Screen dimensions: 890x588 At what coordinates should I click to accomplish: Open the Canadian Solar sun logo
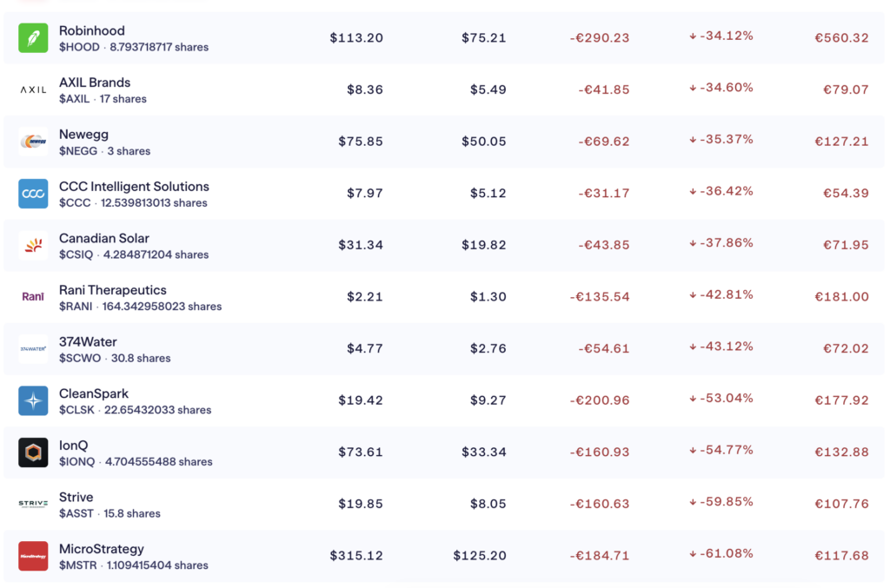tap(33, 246)
